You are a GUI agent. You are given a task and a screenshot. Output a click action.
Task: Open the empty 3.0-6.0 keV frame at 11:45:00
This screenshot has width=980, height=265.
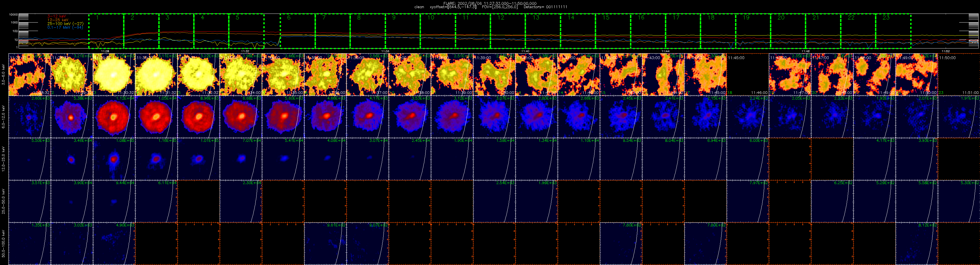pos(748,75)
